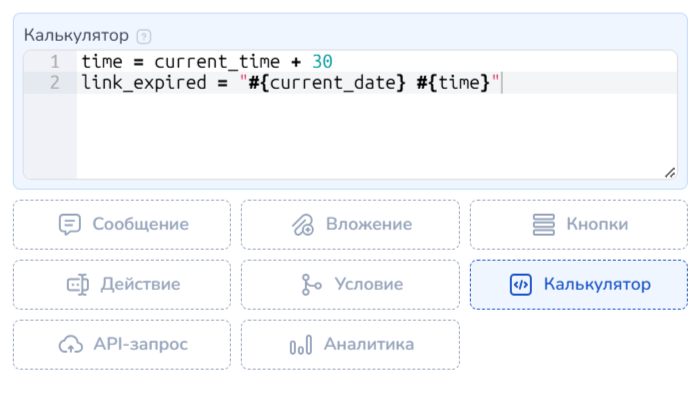Click the Действие text-cursor icon

click(x=78, y=285)
